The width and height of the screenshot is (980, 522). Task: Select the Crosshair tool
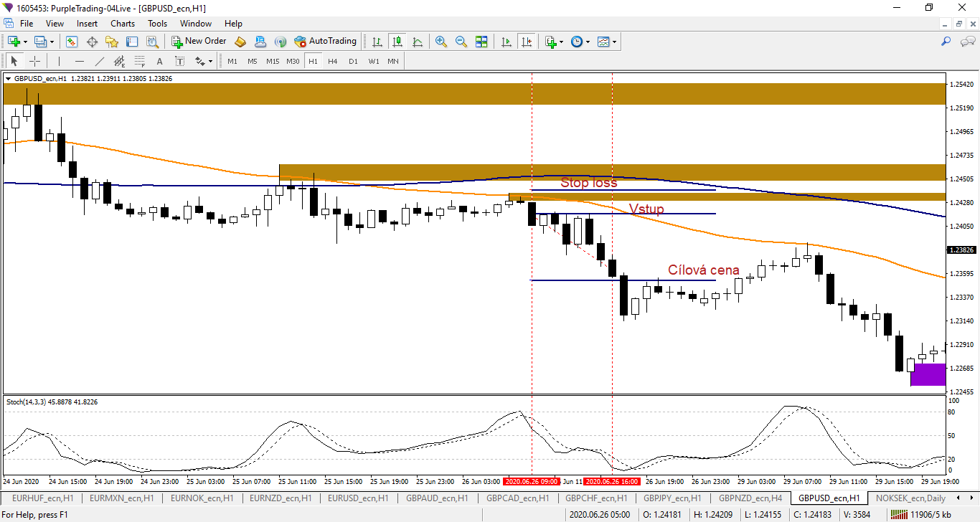(34, 61)
